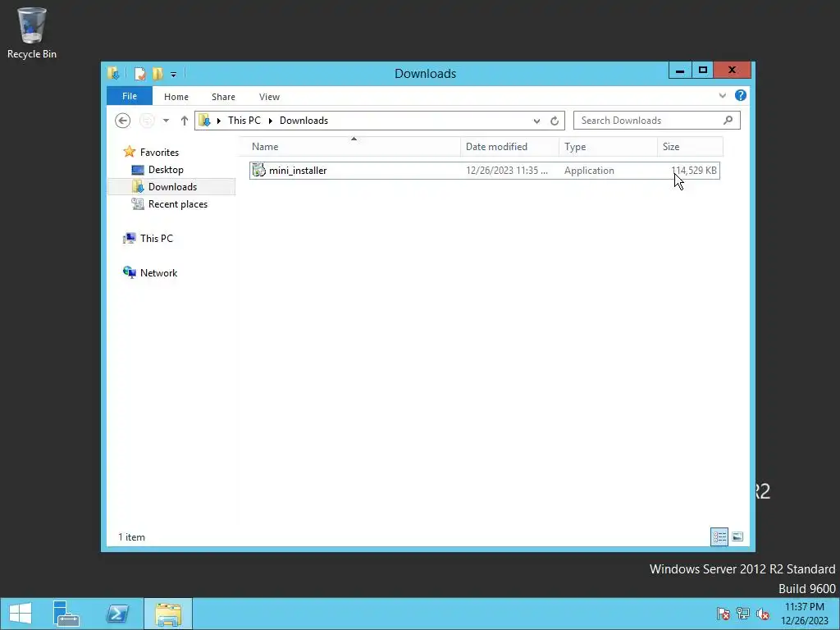Click 'This PC' in the address bar
Image resolution: width=840 pixels, height=630 pixels.
[x=244, y=121]
